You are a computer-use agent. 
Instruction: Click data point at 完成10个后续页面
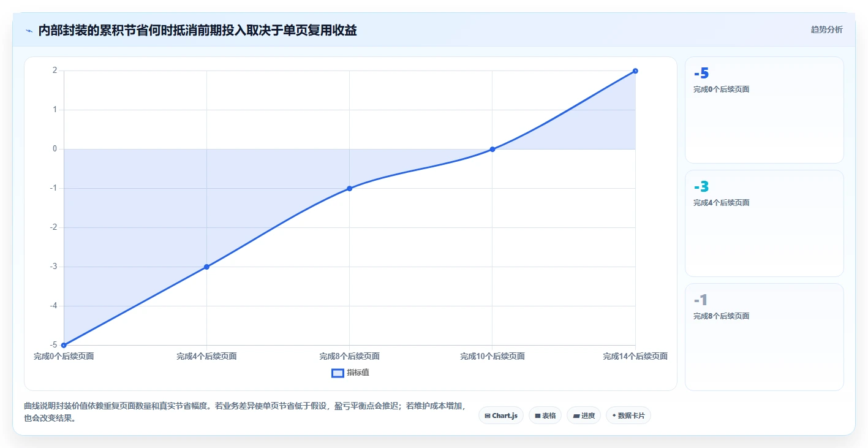[x=492, y=149]
